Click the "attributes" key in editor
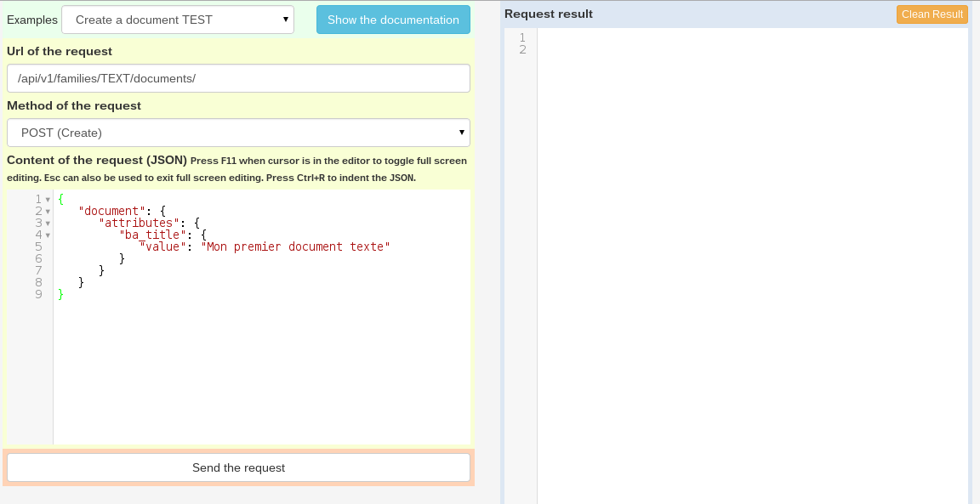This screenshot has width=980, height=504. pos(139,223)
